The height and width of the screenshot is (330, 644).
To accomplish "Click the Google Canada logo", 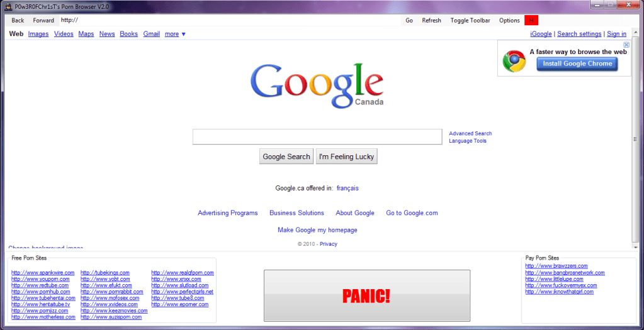I will (317, 85).
